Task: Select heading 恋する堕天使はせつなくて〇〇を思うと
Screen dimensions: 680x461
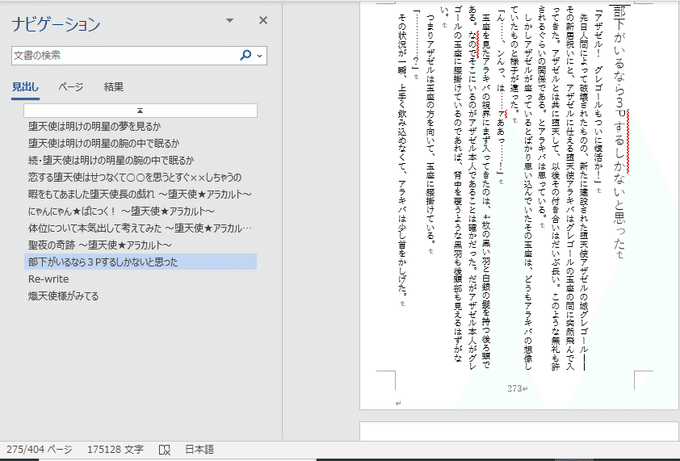Action: (x=135, y=177)
